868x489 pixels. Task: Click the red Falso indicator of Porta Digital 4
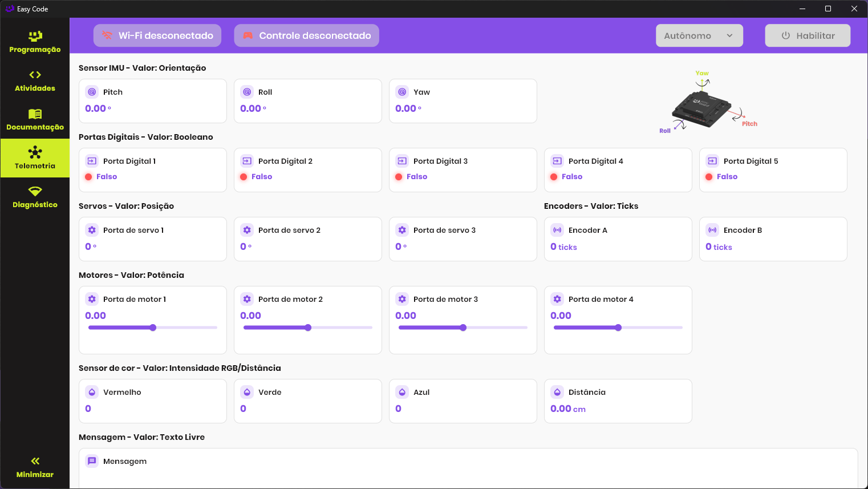[x=554, y=177]
